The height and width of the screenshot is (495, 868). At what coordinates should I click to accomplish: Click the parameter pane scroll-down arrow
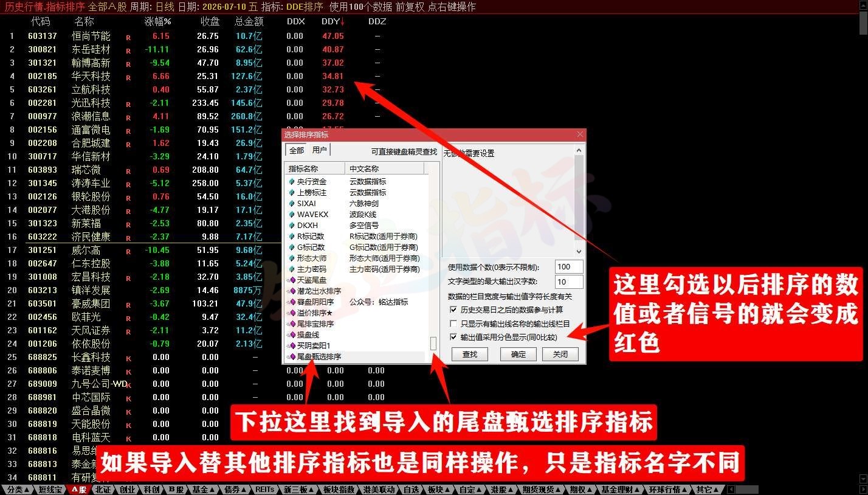coord(579,251)
